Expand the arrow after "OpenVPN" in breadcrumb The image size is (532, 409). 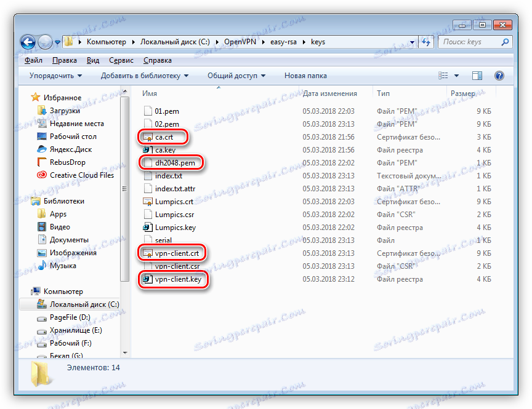(x=263, y=42)
